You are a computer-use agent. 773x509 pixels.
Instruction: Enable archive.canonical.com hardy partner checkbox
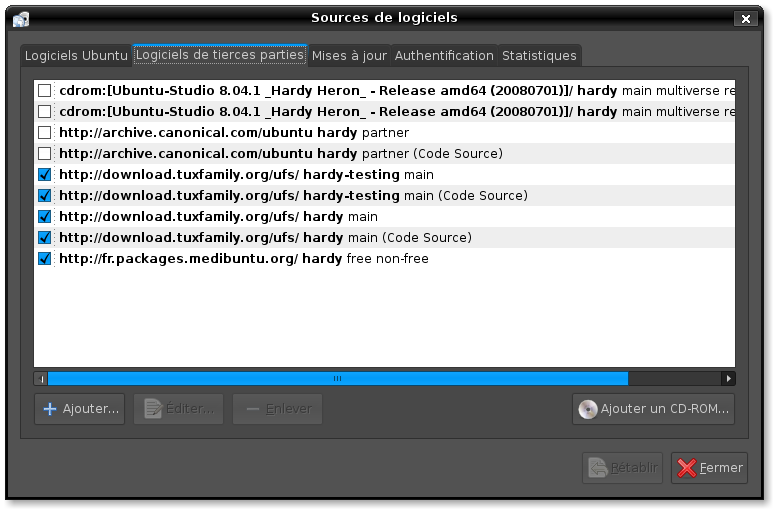click(44, 132)
